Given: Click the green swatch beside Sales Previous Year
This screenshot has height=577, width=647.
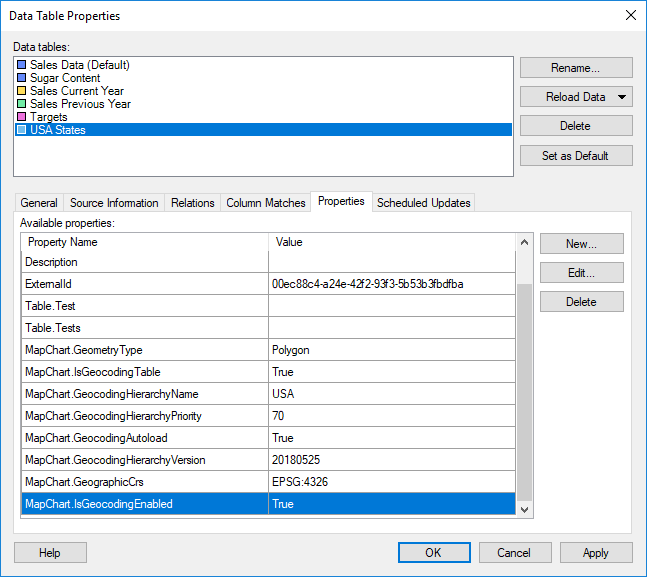Looking at the screenshot, I should pos(21,104).
